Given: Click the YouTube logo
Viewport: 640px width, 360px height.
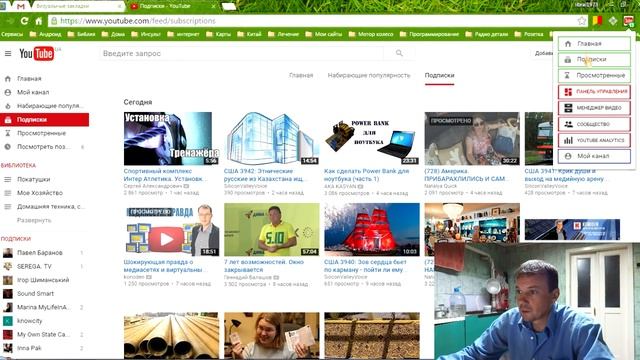Looking at the screenshot, I should [37, 53].
